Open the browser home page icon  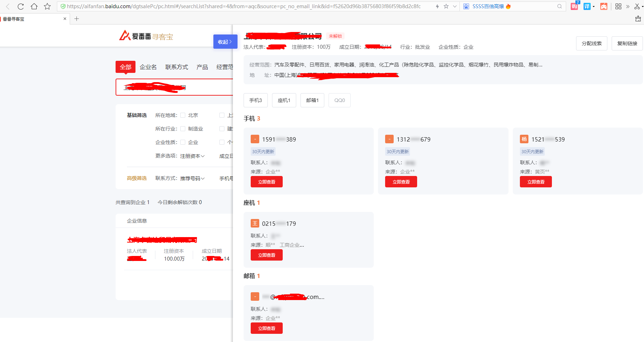[x=34, y=6]
